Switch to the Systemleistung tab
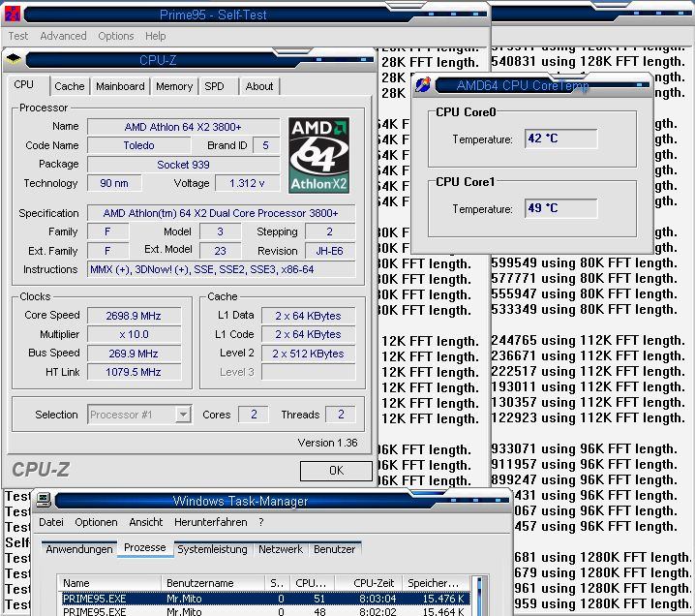This screenshot has width=695, height=616. pos(212,549)
